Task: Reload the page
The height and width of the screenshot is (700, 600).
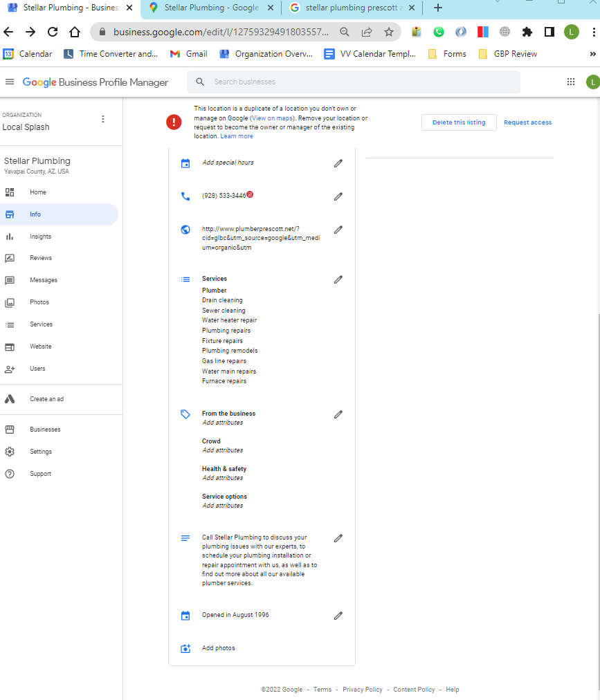Action: (x=53, y=32)
